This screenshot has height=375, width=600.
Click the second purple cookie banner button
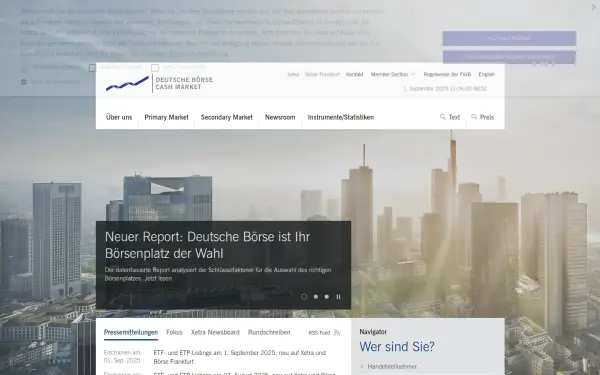[x=509, y=57]
